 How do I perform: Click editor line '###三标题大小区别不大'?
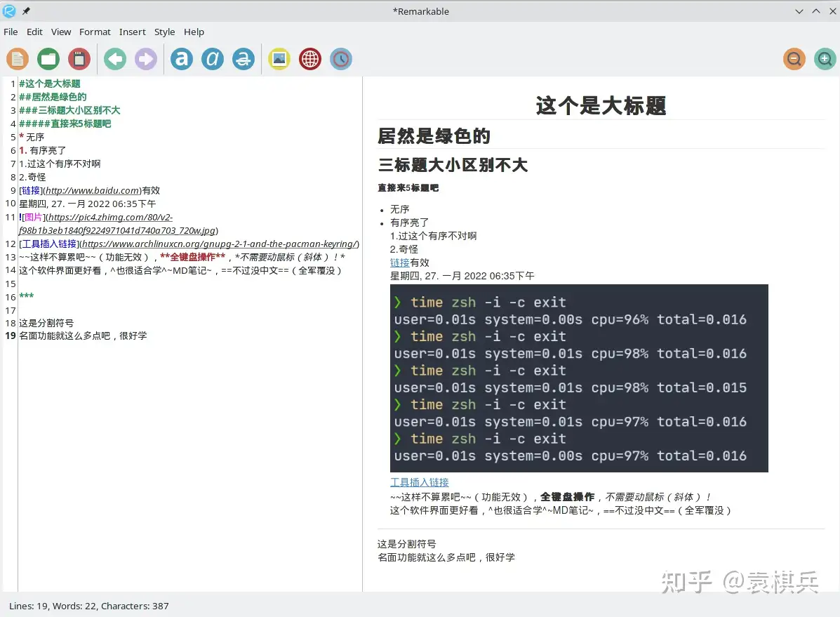(x=69, y=110)
